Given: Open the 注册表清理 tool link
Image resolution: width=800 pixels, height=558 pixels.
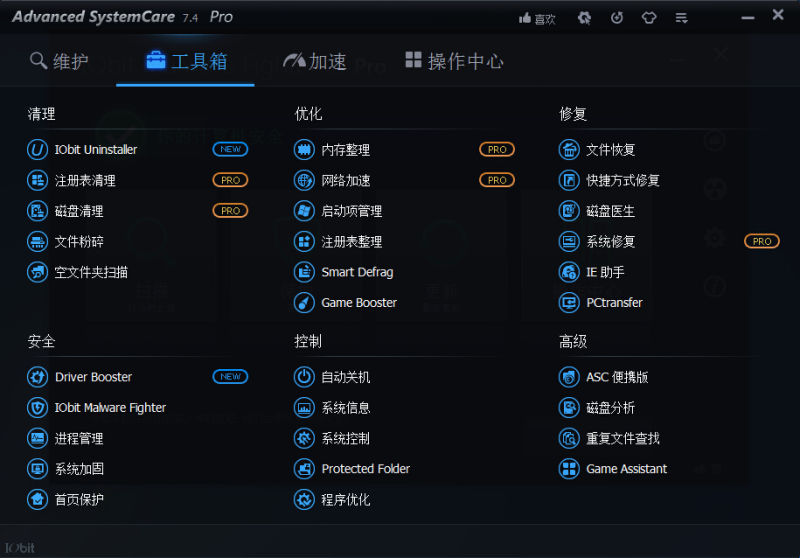Looking at the screenshot, I should point(84,181).
